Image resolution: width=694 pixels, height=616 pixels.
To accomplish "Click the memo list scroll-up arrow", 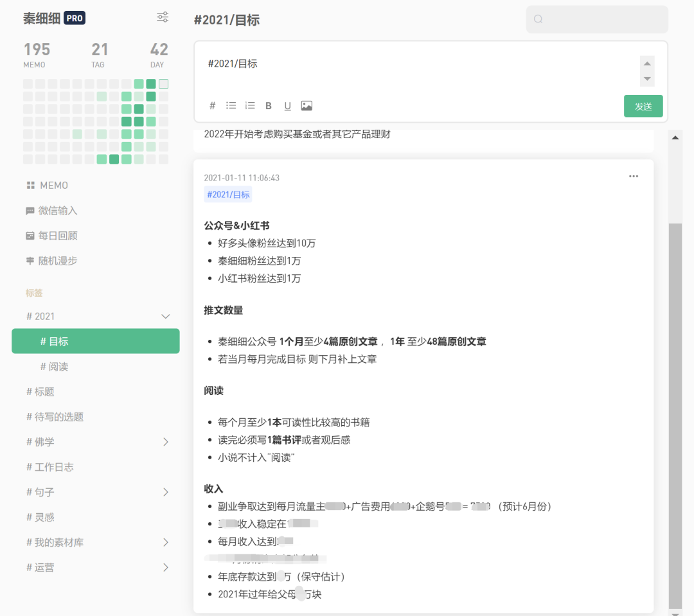I will 675,137.
